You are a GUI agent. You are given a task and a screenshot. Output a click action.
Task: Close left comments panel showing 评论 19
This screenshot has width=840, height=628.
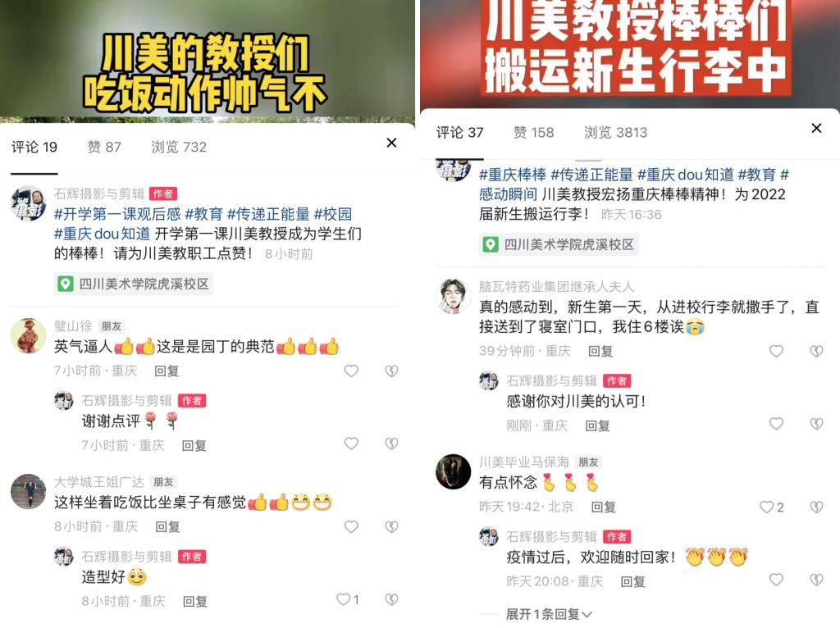pos(391,143)
